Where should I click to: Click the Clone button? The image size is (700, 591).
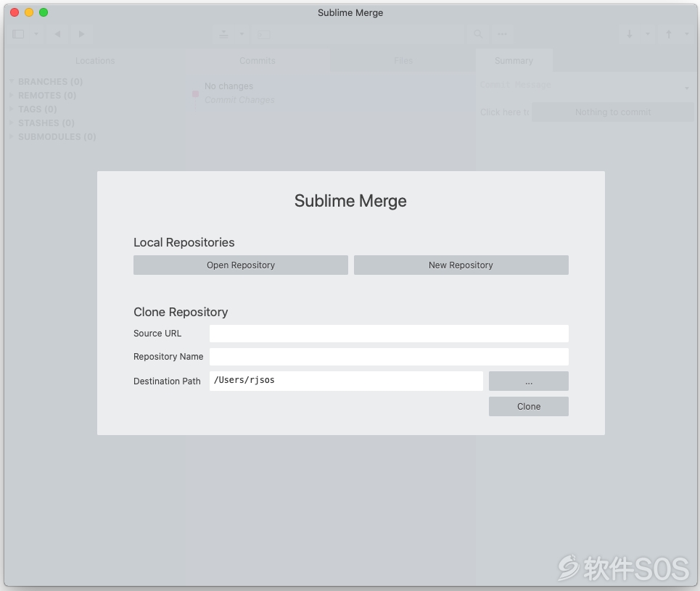pyautogui.click(x=529, y=407)
